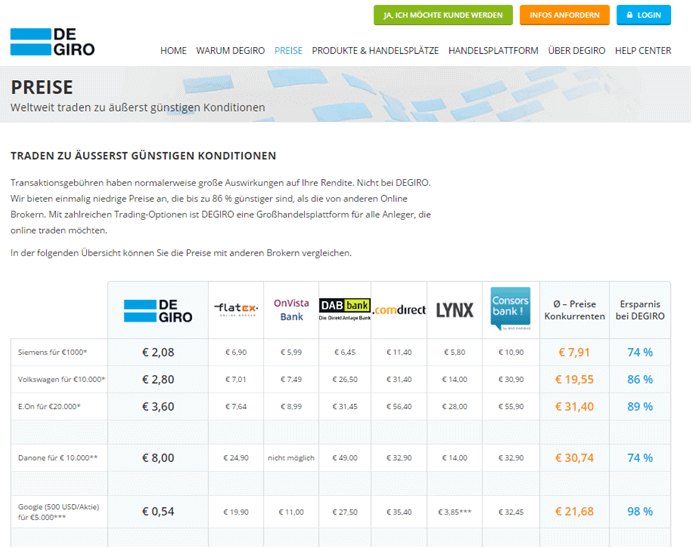
Task: Click the DEGIRO logo in the header
Action: pos(53,42)
